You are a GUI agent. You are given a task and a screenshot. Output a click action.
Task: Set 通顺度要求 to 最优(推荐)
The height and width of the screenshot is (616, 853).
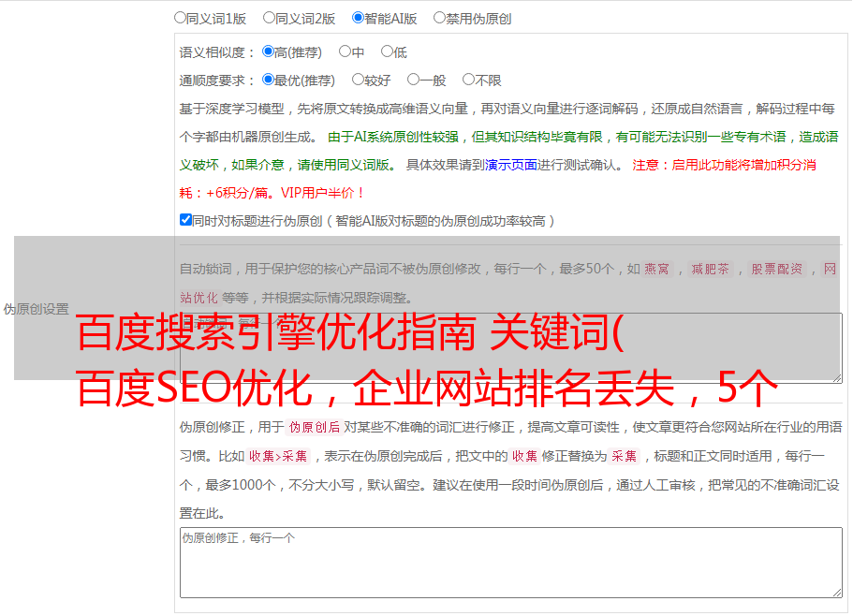(268, 80)
